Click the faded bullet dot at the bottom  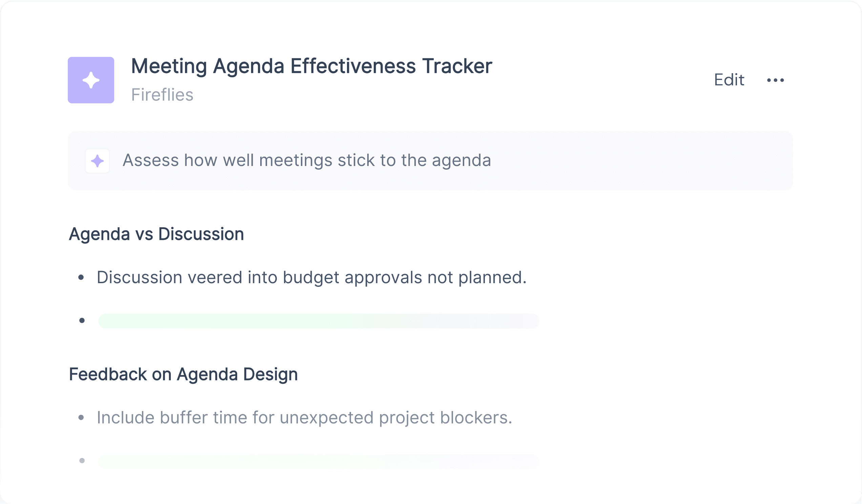tap(82, 461)
